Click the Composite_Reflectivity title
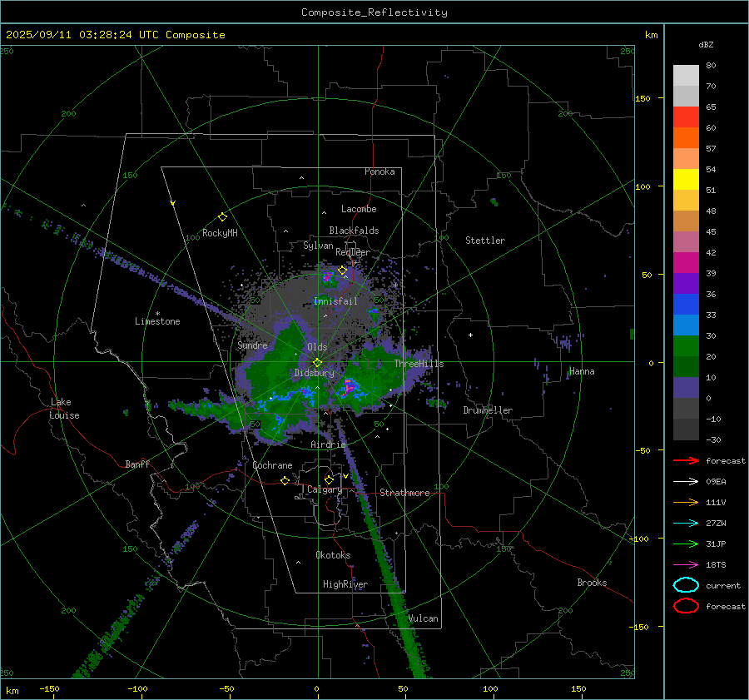The image size is (749, 700). pyautogui.click(x=374, y=12)
